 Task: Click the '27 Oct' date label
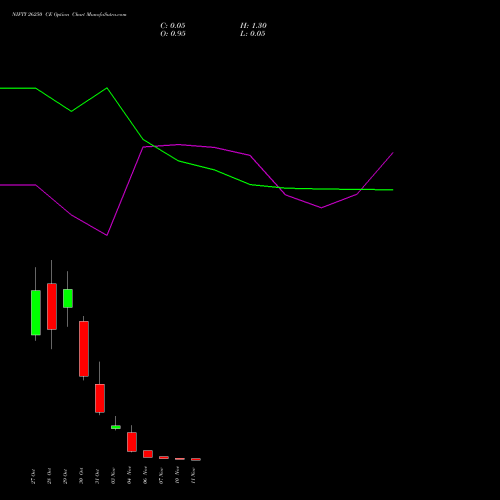tap(33, 476)
